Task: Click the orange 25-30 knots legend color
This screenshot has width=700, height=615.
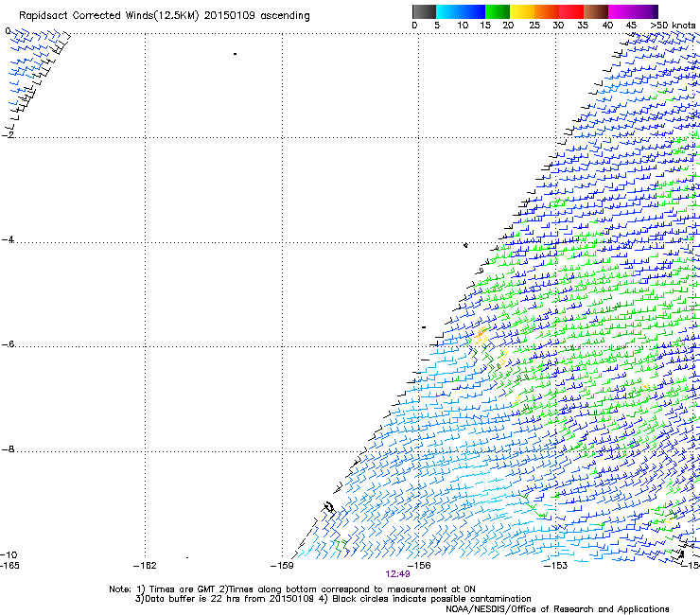Action: 547,11
